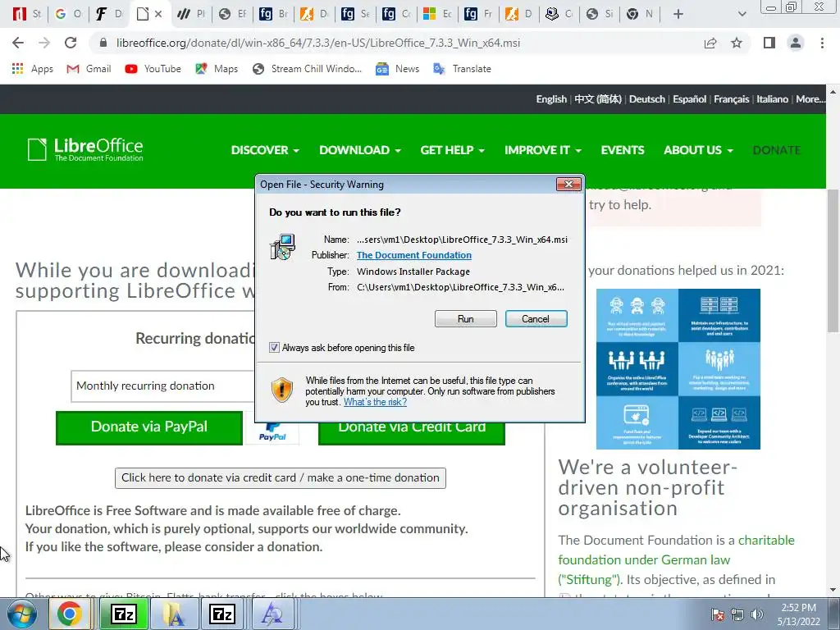Click the LibreOffice logo
840x630 pixels.
[x=85, y=149]
